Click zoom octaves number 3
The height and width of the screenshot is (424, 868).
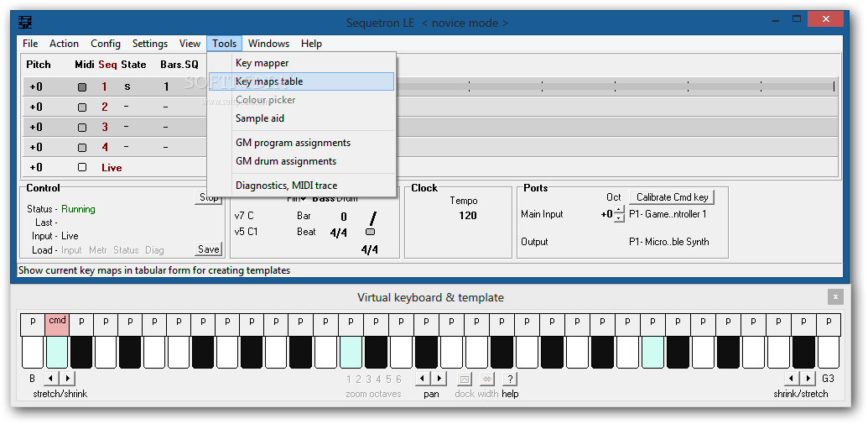point(368,380)
